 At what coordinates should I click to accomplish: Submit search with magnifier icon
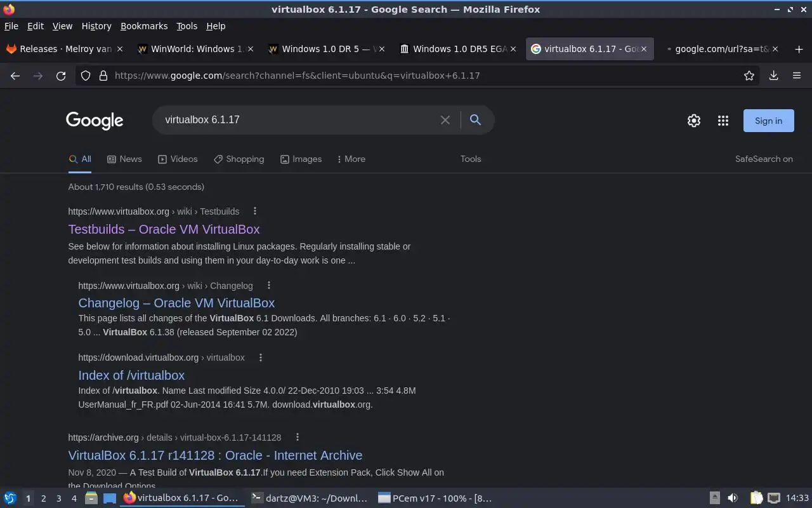coord(475,120)
